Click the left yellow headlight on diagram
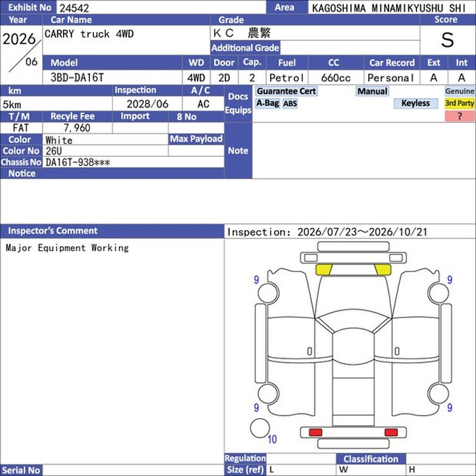 click(324, 270)
